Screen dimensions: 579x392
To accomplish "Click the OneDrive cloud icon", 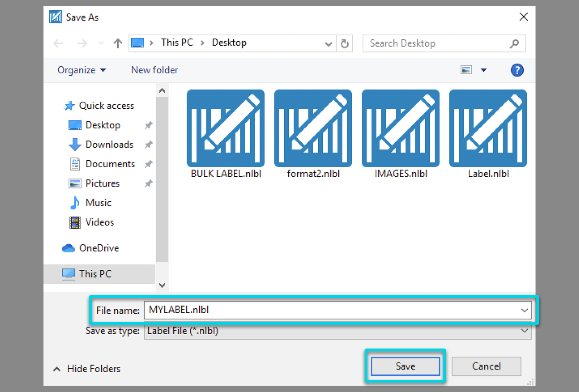I will click(x=69, y=248).
